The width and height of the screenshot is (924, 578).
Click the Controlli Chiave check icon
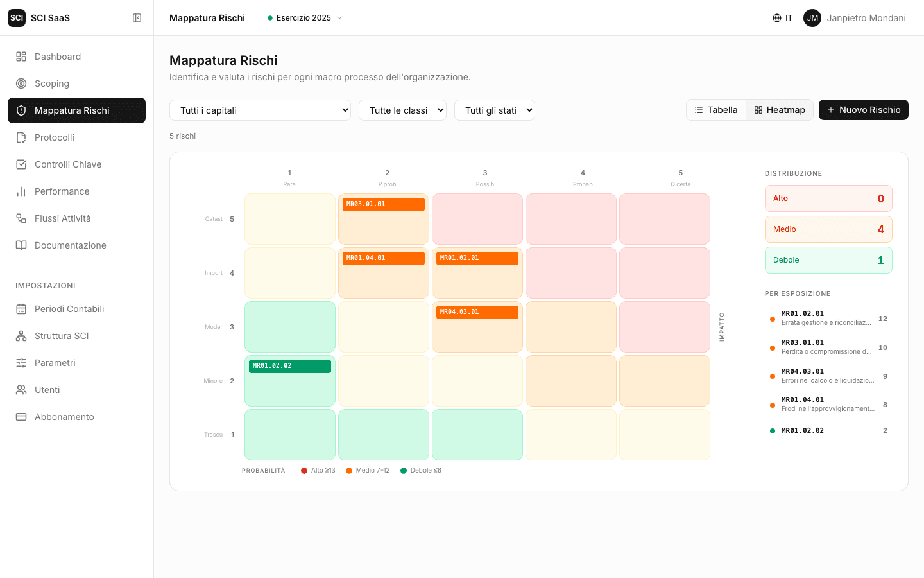(21, 164)
